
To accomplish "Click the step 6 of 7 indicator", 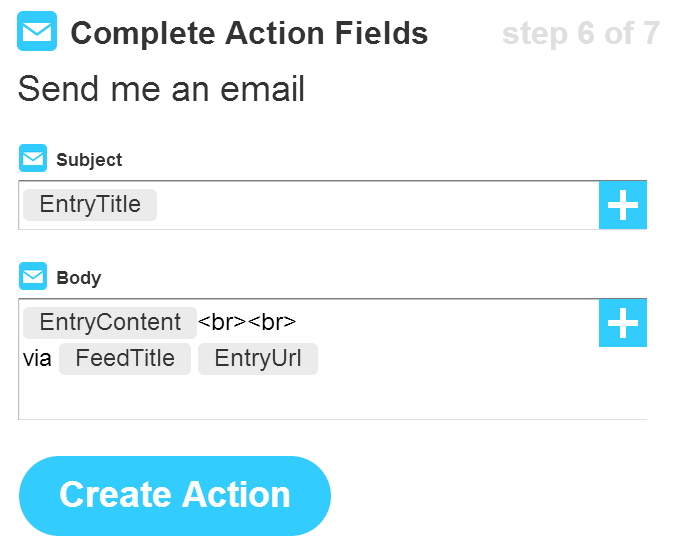I will click(x=581, y=33).
